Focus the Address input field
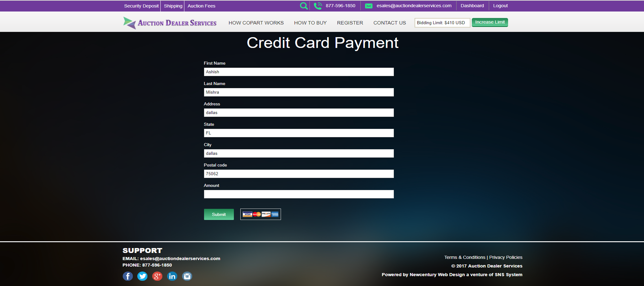 click(x=299, y=113)
